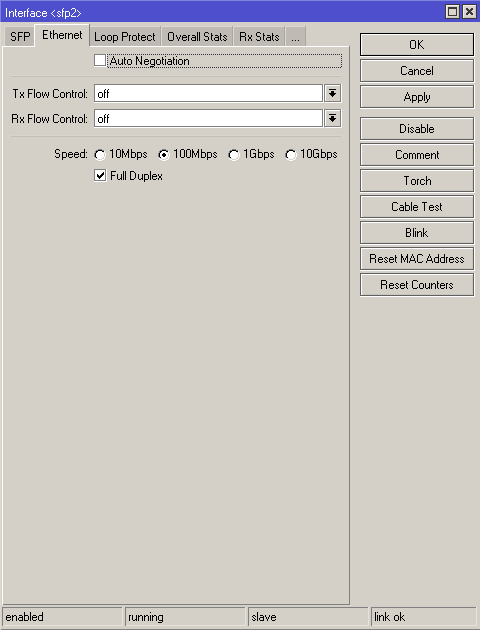Run the Cable Test
The image size is (480, 630).
[x=417, y=207]
